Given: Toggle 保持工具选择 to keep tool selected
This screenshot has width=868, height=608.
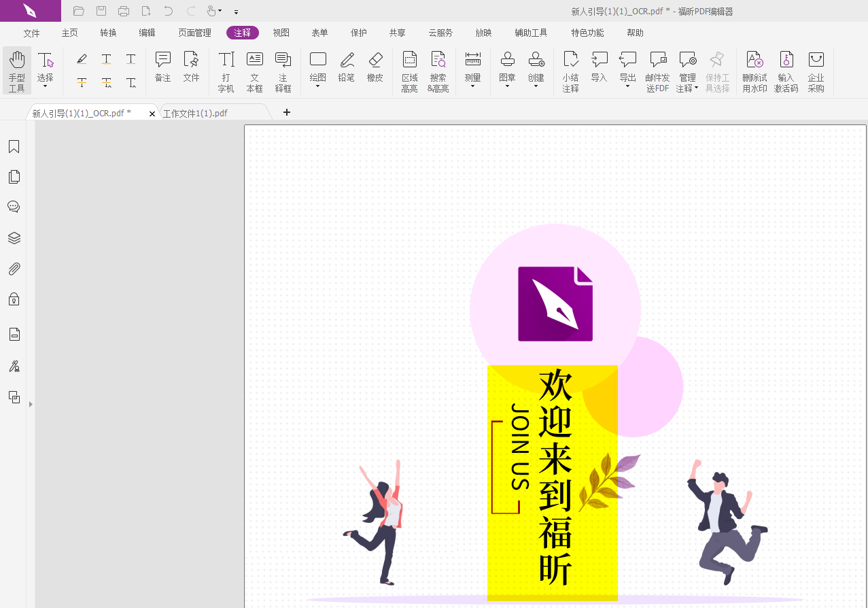Looking at the screenshot, I should [x=717, y=70].
